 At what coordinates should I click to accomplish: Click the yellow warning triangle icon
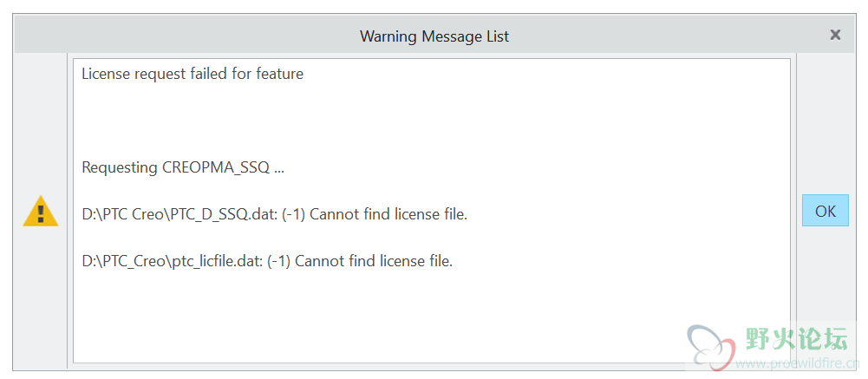coord(41,212)
